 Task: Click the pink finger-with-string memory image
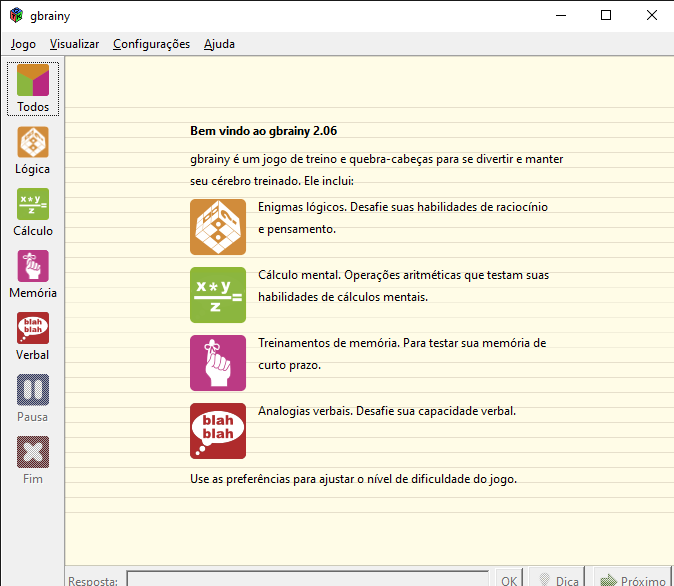pyautogui.click(x=217, y=363)
